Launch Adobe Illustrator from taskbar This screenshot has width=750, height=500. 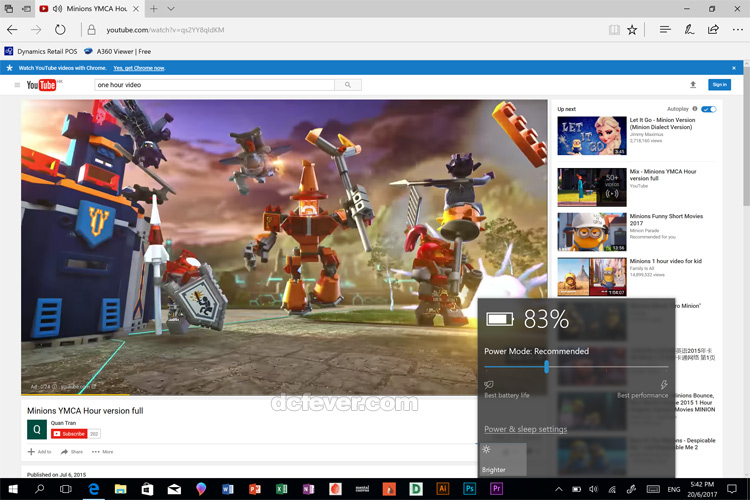point(442,489)
